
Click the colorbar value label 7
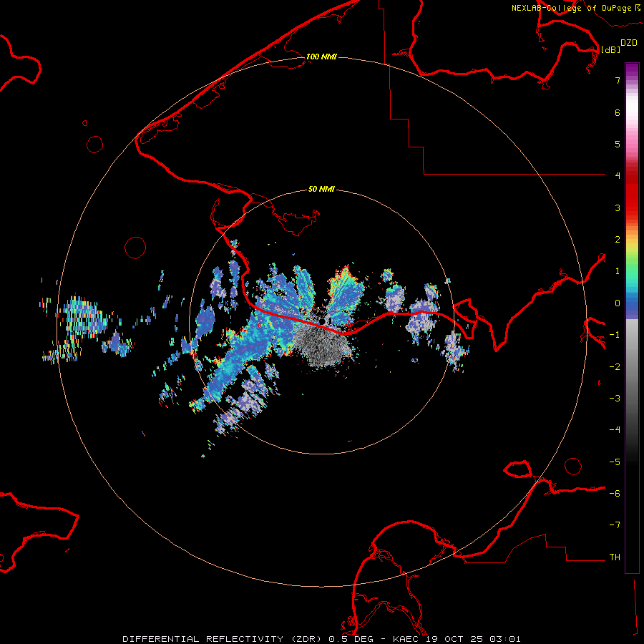tap(618, 80)
